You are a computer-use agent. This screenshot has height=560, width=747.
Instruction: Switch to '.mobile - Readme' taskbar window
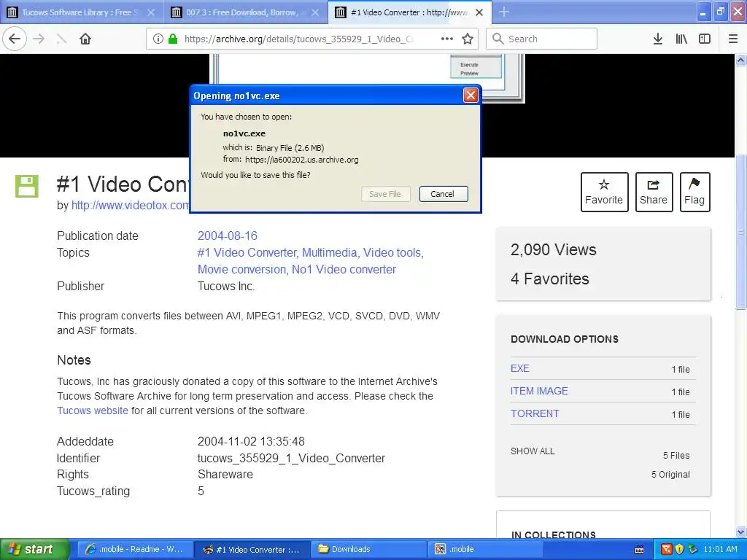[x=135, y=550]
